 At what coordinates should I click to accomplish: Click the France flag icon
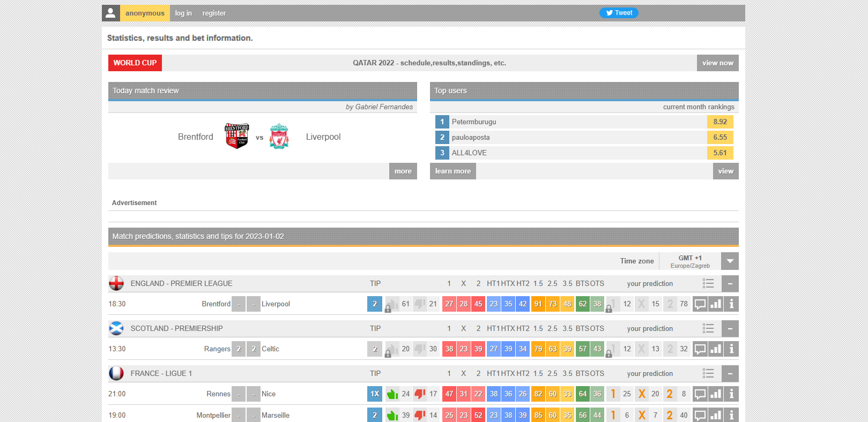click(116, 373)
